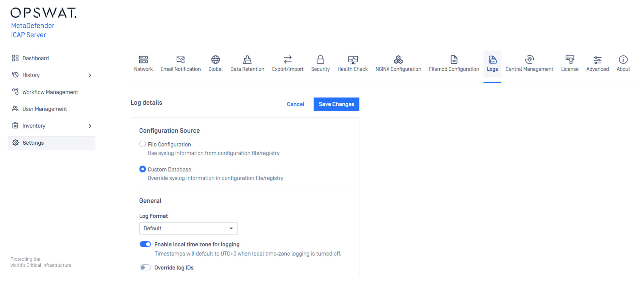644x287 pixels.
Task: Select the Custom Database radio option
Action: (x=142, y=169)
